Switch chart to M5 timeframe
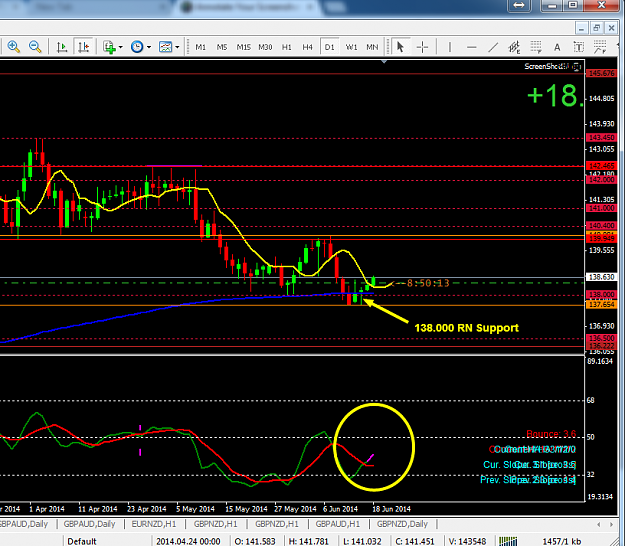625x546 pixels. click(222, 47)
